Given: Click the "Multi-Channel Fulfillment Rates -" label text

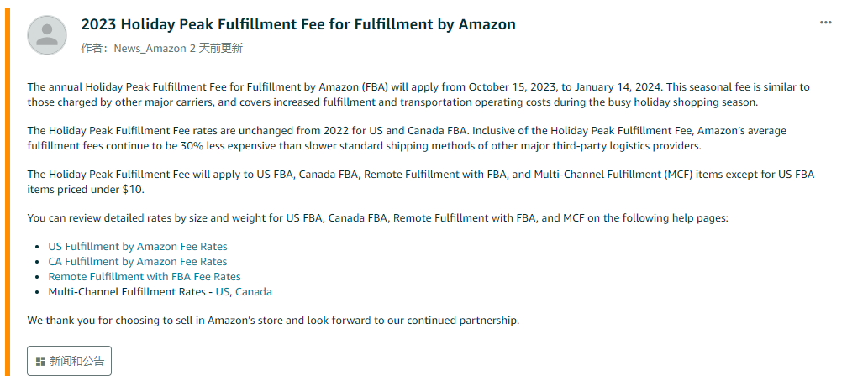Looking at the screenshot, I should tap(130, 291).
